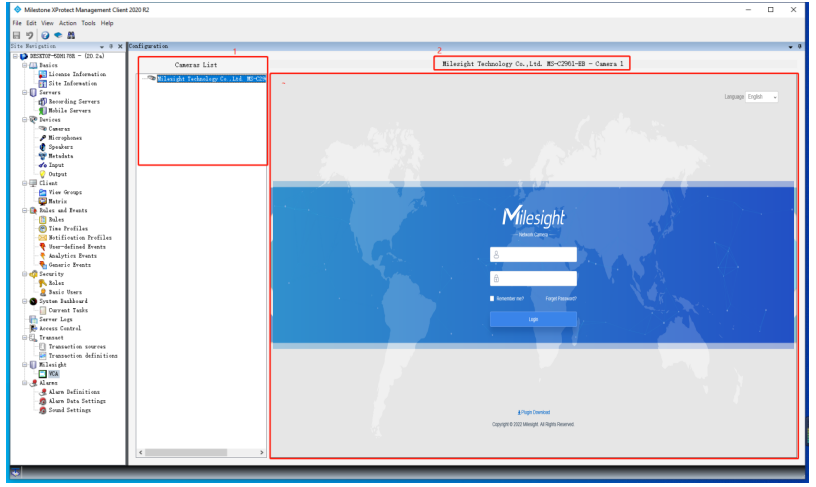Image resolution: width=816 pixels, height=487 pixels.
Task: Open Access Control node
Action: click(x=60, y=329)
